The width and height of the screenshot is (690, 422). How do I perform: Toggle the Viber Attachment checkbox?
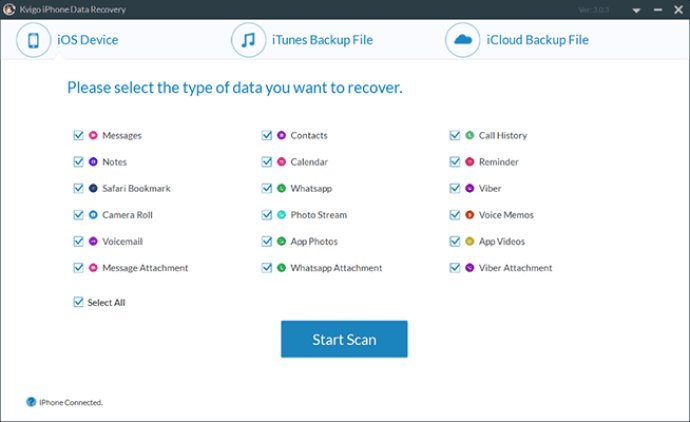[x=455, y=268]
